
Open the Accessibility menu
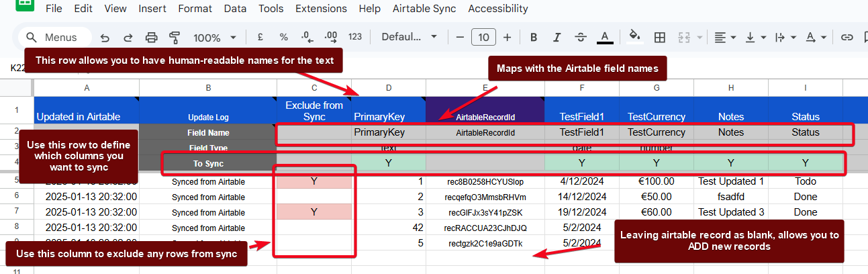coord(498,9)
